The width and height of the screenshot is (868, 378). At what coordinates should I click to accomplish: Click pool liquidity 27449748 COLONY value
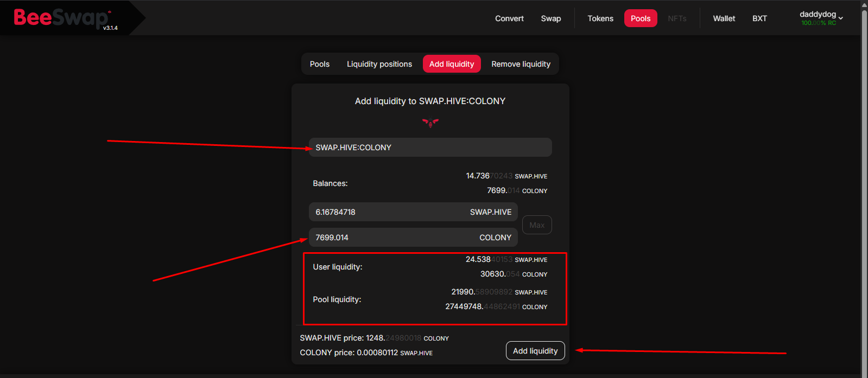(x=496, y=306)
